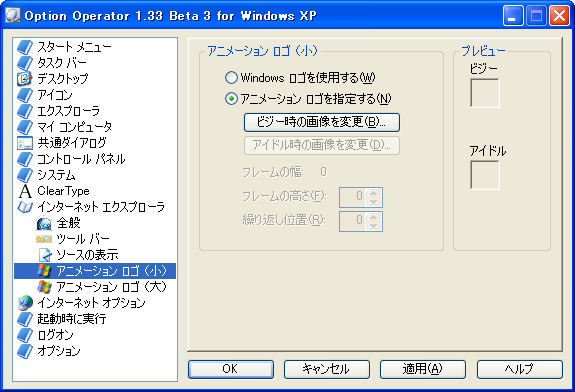Click the システム book icon
This screenshot has width=575, height=392.
point(25,175)
